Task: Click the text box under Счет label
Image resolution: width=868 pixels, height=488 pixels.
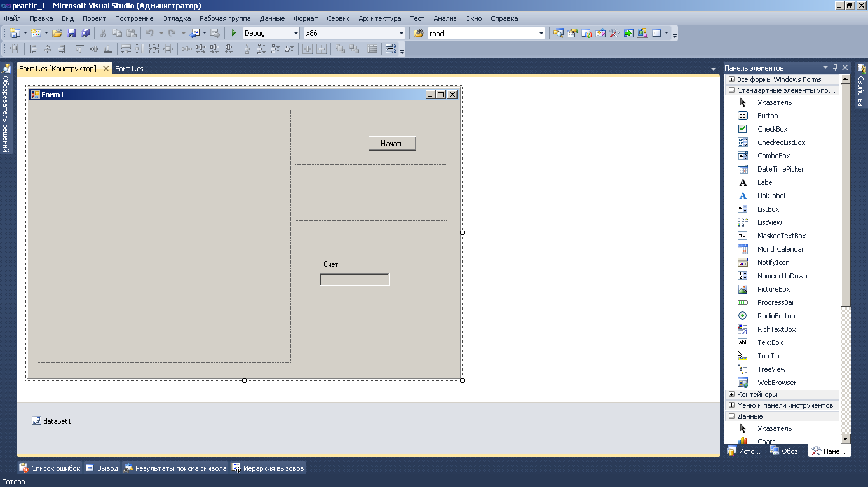Action: 355,280
